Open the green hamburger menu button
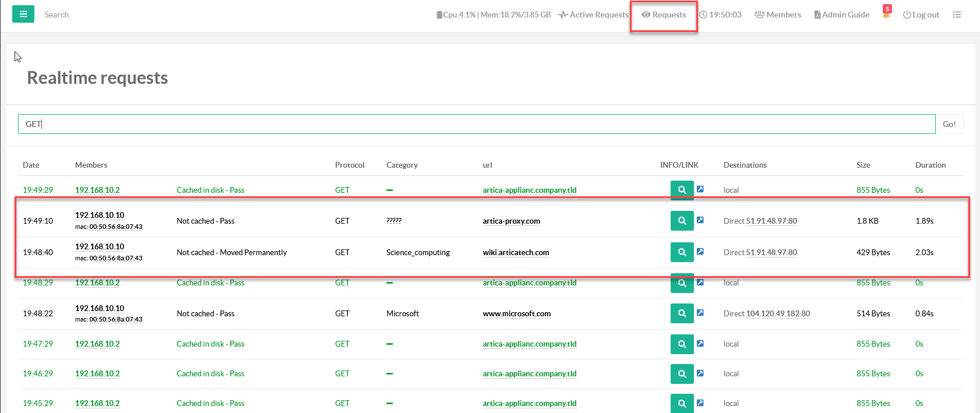980x413 pixels. pyautogui.click(x=23, y=14)
